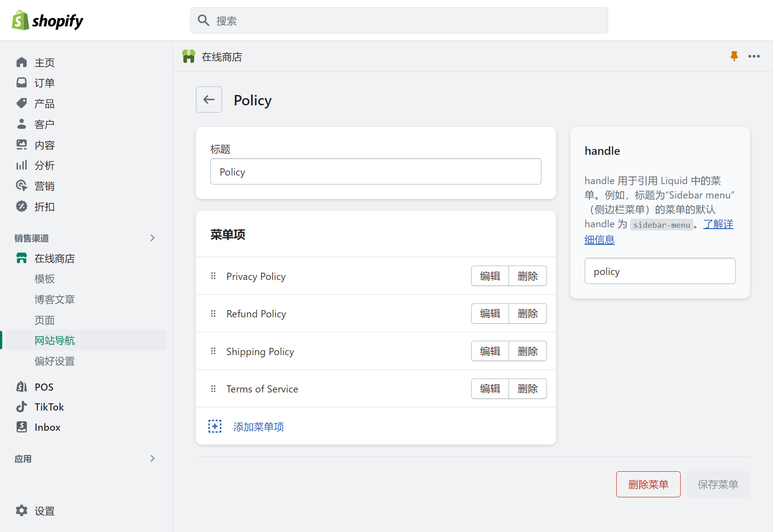Open the 设置 settings gear icon
The height and width of the screenshot is (532, 773).
(22, 510)
